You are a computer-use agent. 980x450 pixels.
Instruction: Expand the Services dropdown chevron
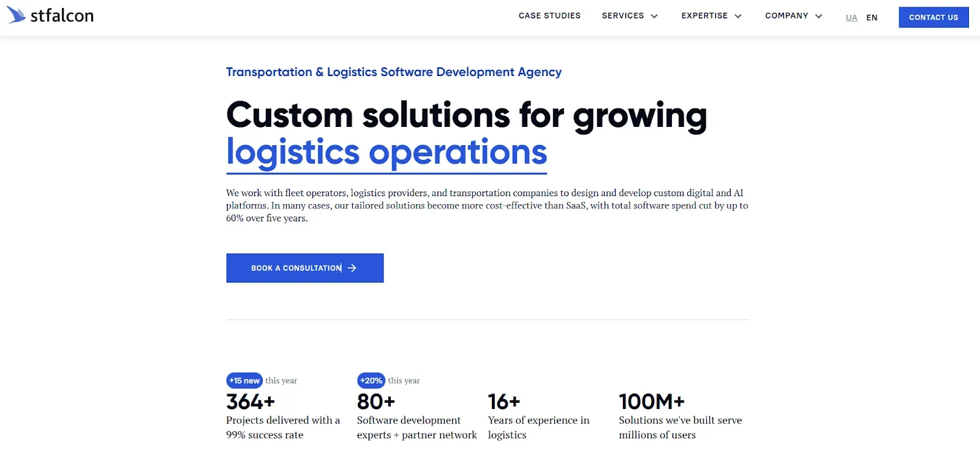click(x=654, y=17)
